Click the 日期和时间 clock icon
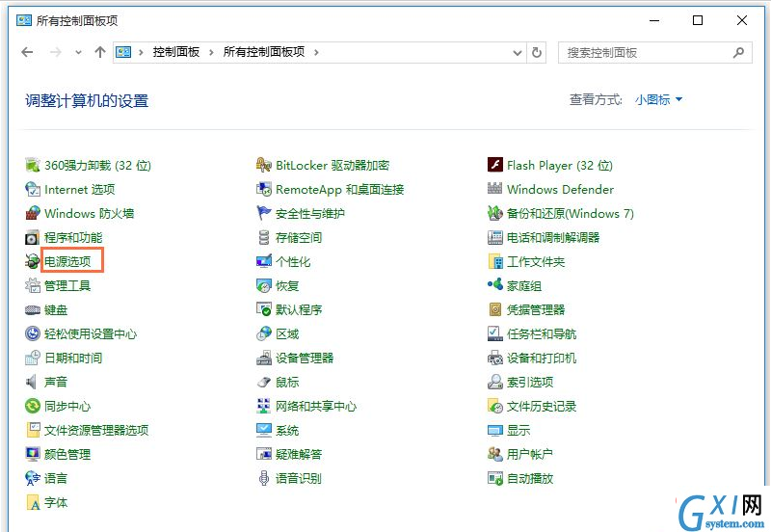The height and width of the screenshot is (532, 771). (x=33, y=358)
